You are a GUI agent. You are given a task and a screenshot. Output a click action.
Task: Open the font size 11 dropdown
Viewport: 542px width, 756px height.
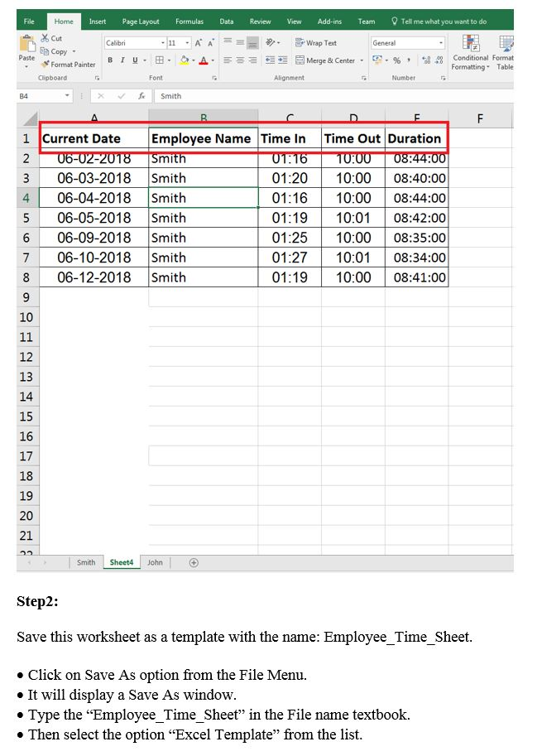[187, 43]
